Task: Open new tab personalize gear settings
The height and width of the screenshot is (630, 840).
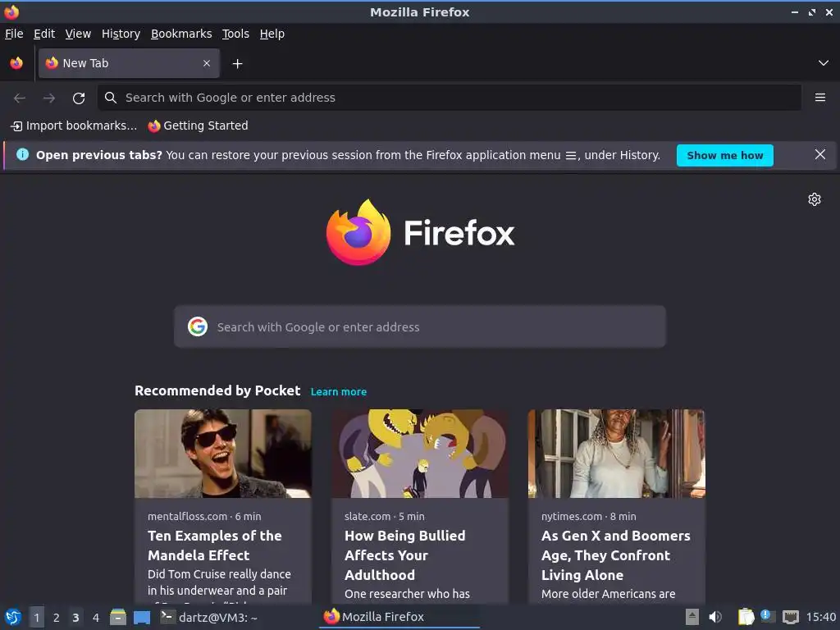Action: coord(815,199)
